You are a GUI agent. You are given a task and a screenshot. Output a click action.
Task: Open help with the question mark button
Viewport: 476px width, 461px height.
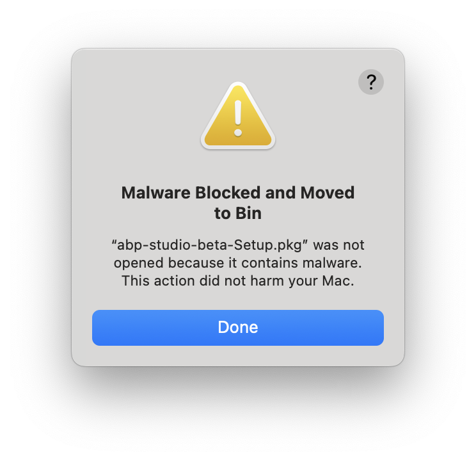click(371, 83)
